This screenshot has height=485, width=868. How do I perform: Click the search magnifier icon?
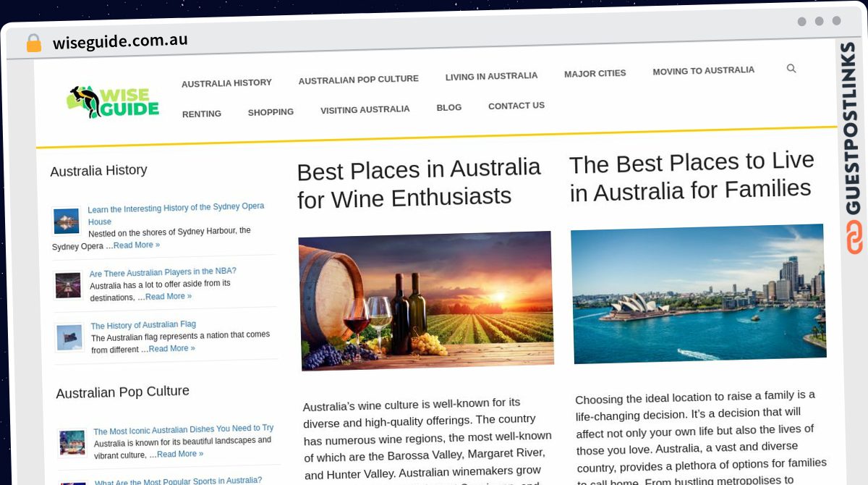point(791,69)
